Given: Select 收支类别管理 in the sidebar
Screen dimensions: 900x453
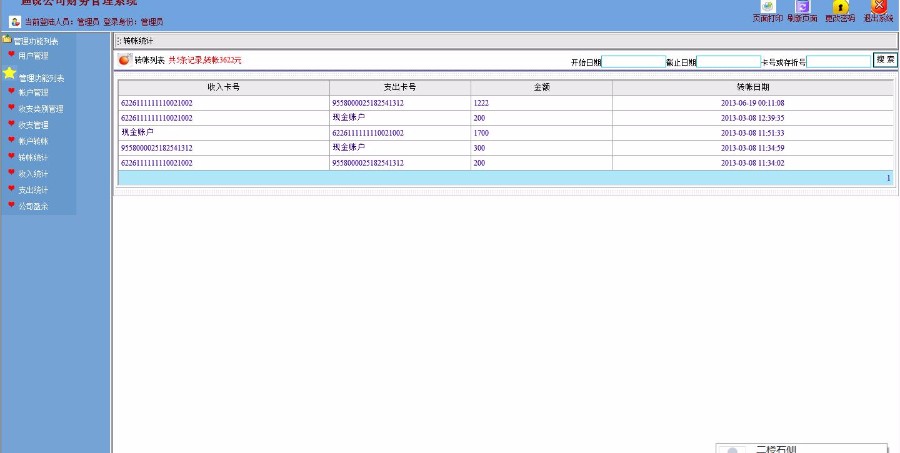Looking at the screenshot, I should pos(41,109).
